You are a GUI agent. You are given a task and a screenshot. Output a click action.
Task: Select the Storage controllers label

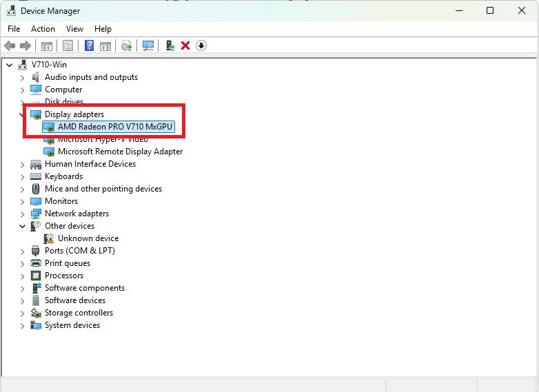point(79,313)
